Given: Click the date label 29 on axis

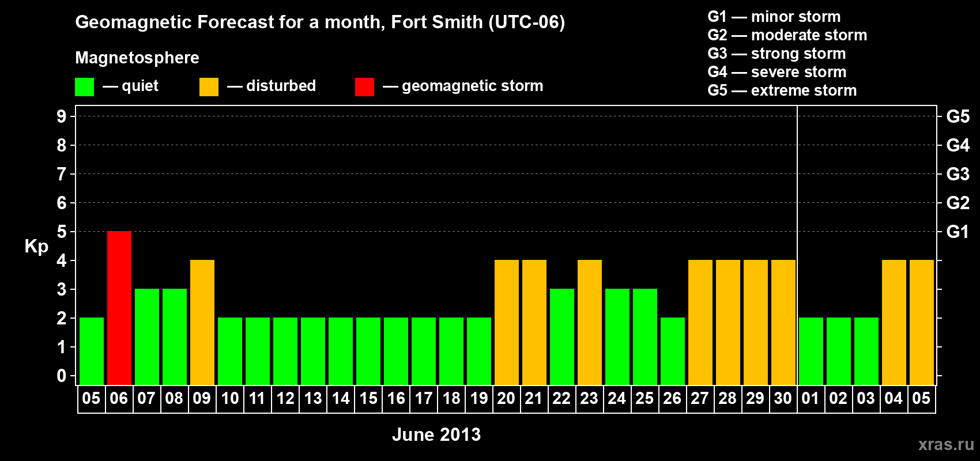Looking at the screenshot, I should point(755,398).
